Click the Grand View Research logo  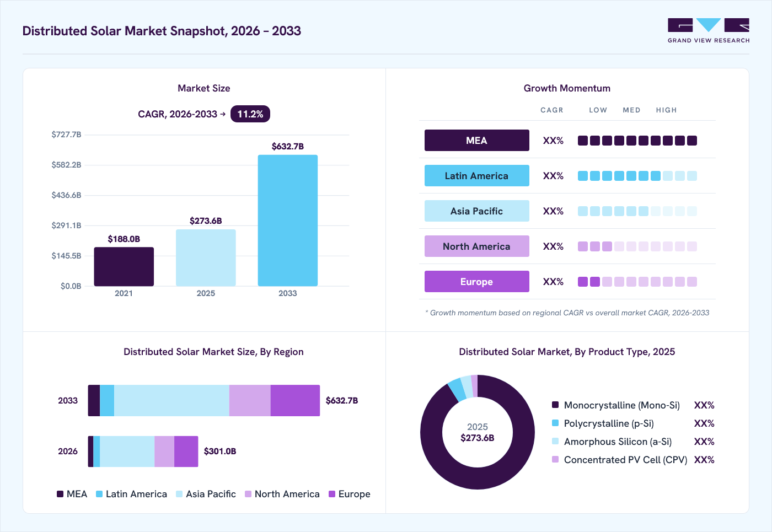click(709, 31)
